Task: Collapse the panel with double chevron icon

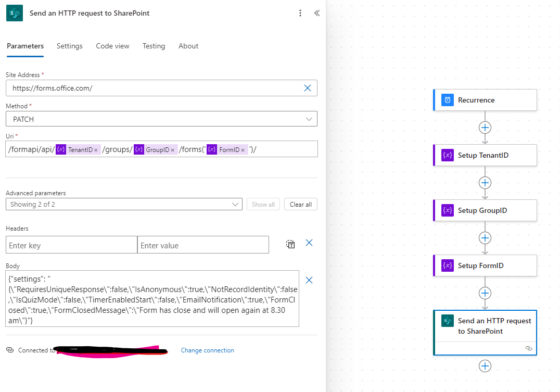Action: 317,13
